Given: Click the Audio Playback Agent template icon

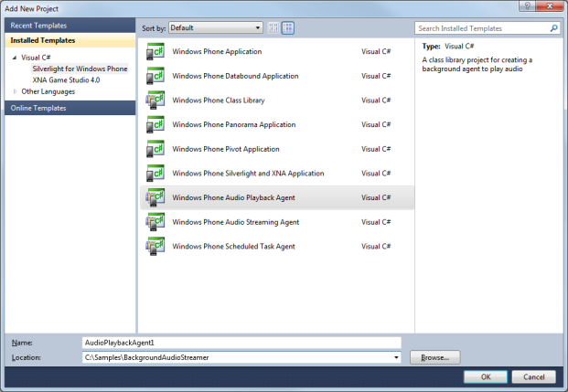Looking at the screenshot, I should click(x=155, y=197).
